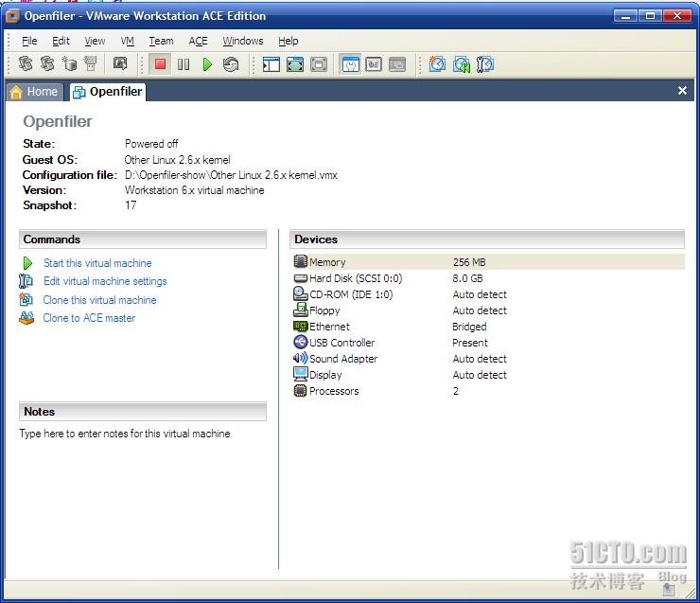Click the new virtual machine toolbar icon
The width and height of the screenshot is (700, 603).
69,63
